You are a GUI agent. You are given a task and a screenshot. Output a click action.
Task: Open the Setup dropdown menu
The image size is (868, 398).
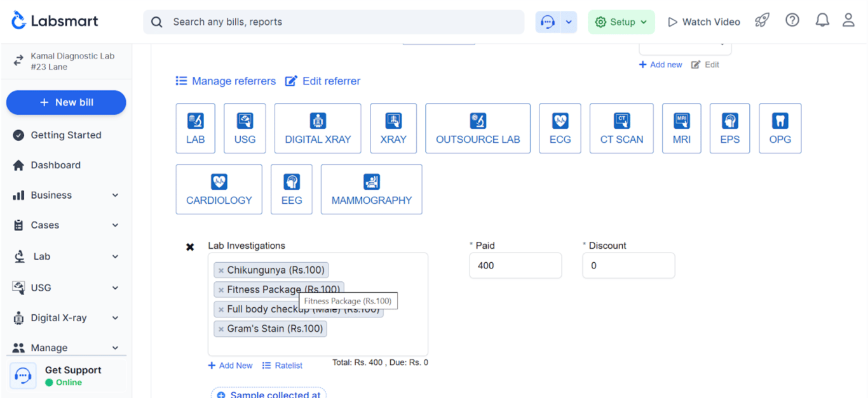pos(621,21)
